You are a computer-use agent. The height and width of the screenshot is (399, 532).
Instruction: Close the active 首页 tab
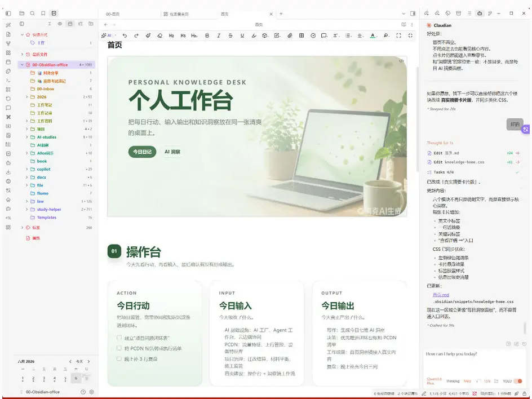point(271,14)
